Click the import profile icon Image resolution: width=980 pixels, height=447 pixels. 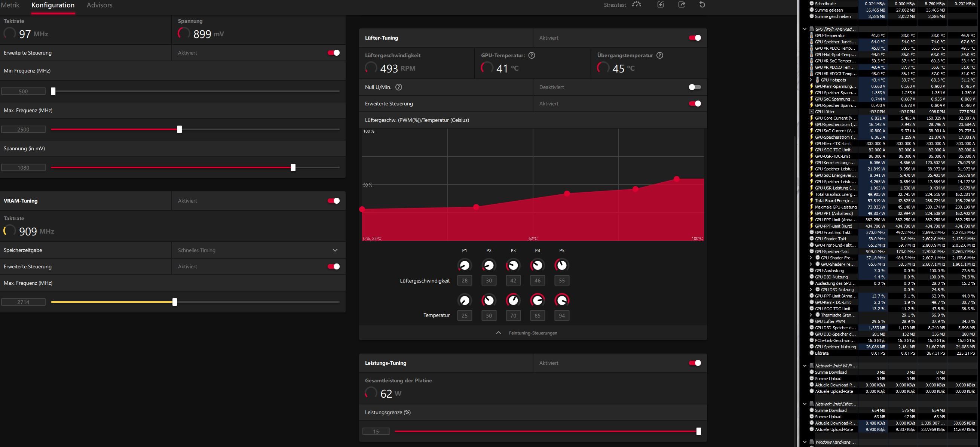661,4
